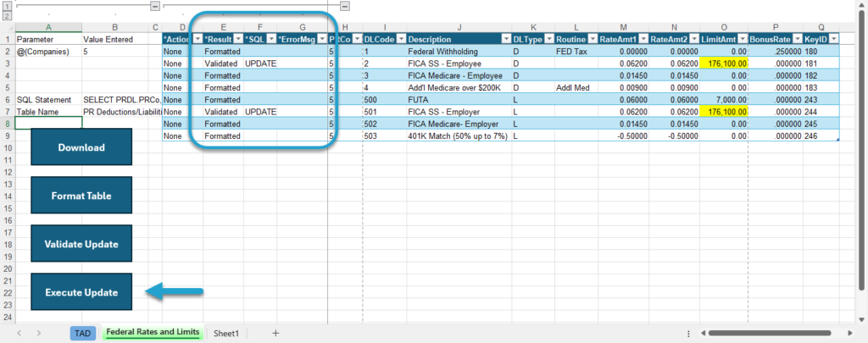Viewport: 868px width, 343px height.
Task: Select the 'FICA Medicare - Employee' cell
Action: [459, 75]
